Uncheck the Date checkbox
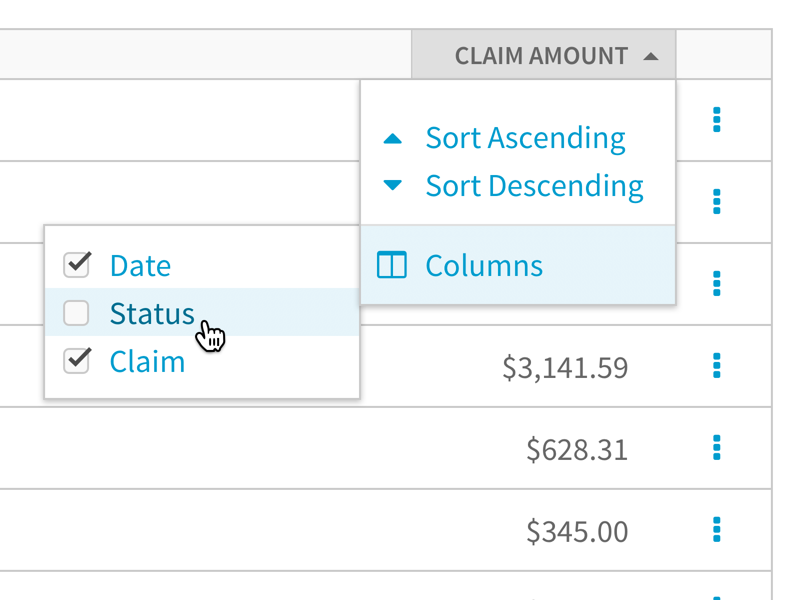This screenshot has height=600, width=800. 77,265
